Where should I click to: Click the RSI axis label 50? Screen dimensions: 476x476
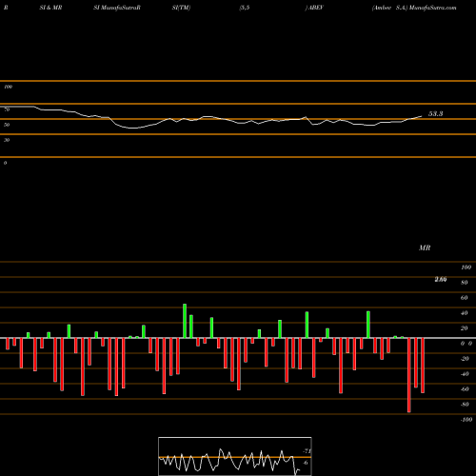[7, 125]
